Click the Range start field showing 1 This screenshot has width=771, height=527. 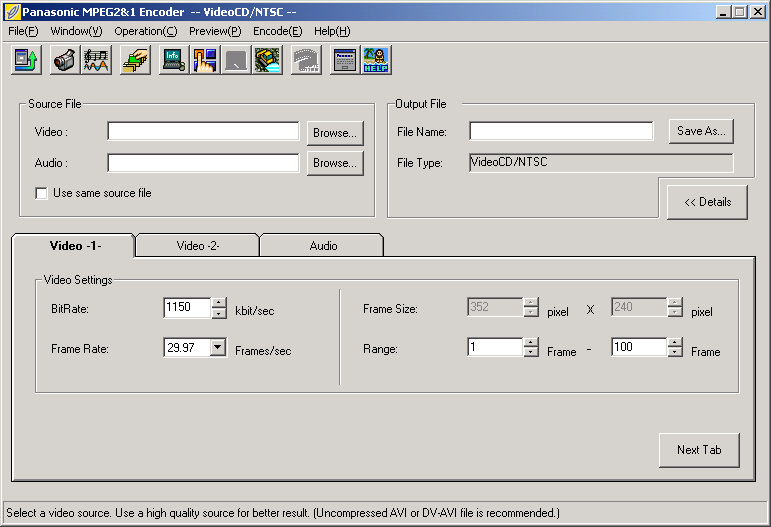click(495, 347)
